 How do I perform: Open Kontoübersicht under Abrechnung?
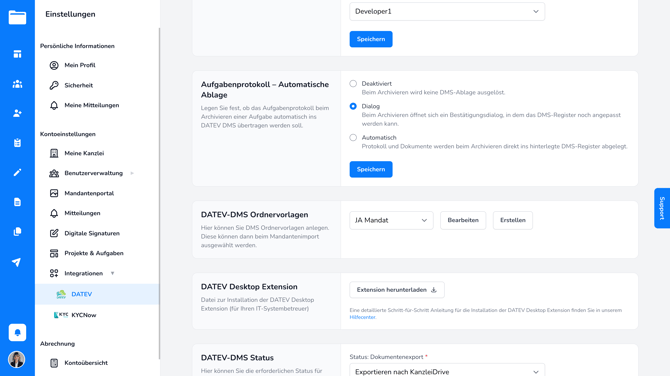coord(86,363)
